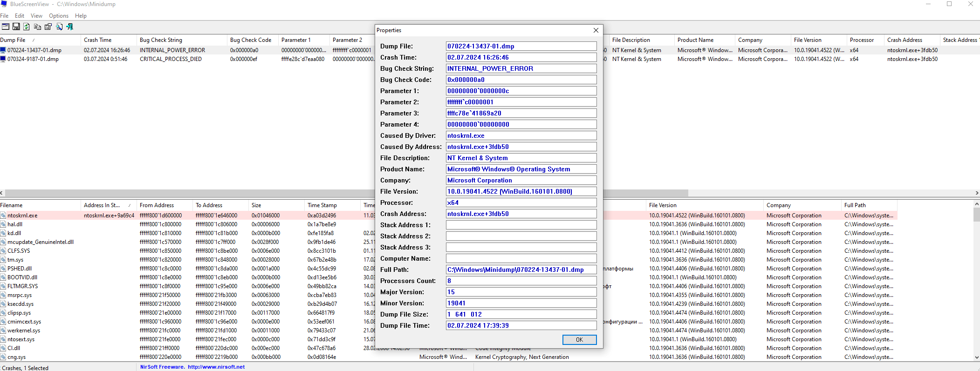Select mcupdate_GenuineIntel.dll row
The image size is (980, 371).
pyautogui.click(x=448, y=242)
